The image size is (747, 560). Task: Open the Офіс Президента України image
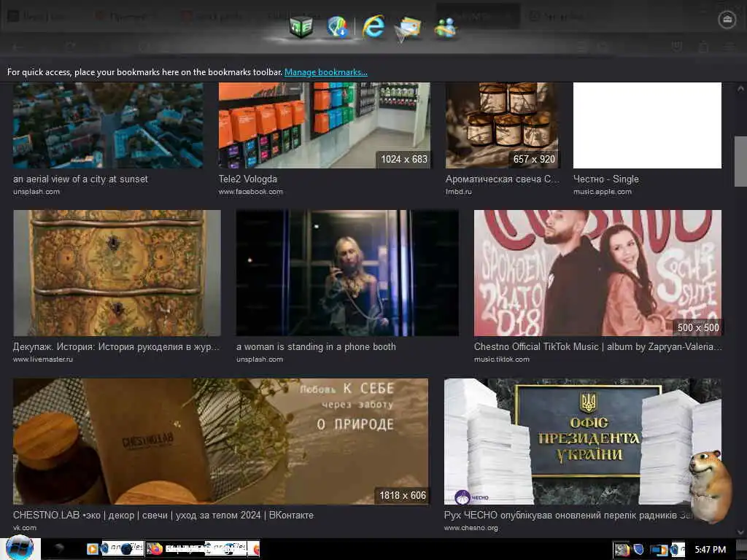point(583,441)
